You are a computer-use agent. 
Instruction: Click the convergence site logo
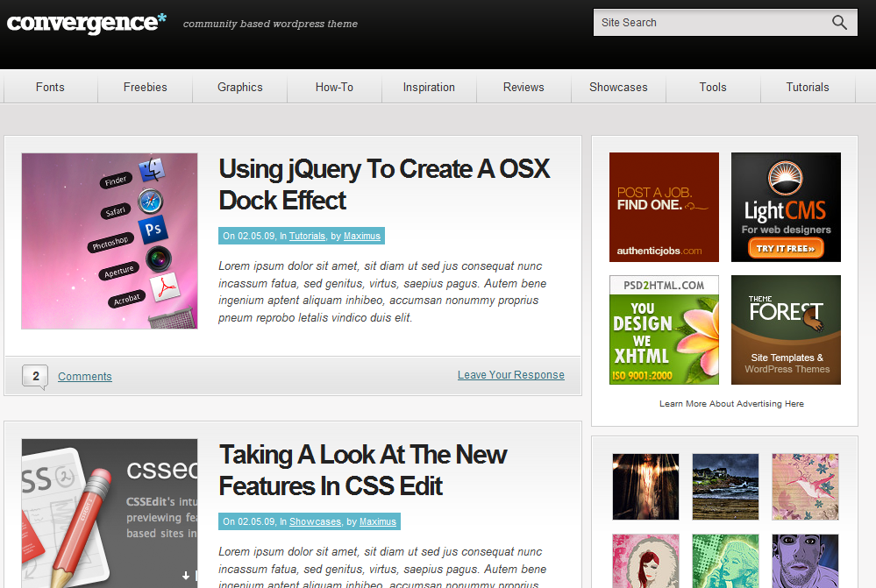87,23
